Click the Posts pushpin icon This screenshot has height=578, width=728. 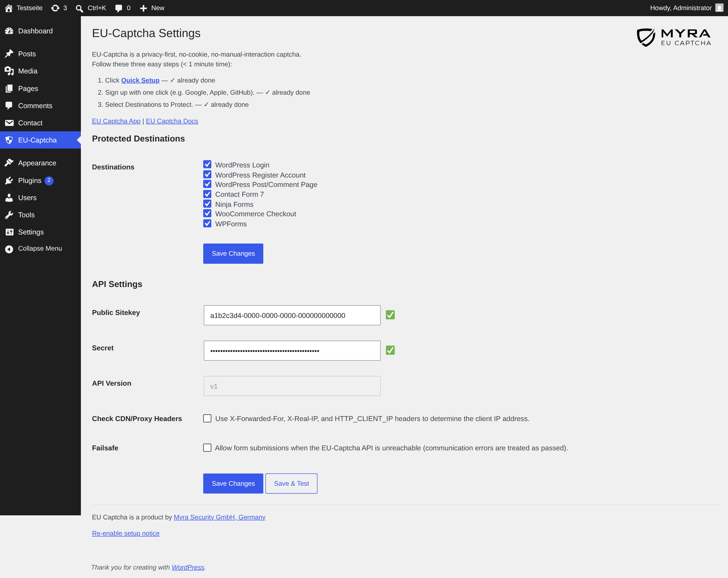pos(9,54)
